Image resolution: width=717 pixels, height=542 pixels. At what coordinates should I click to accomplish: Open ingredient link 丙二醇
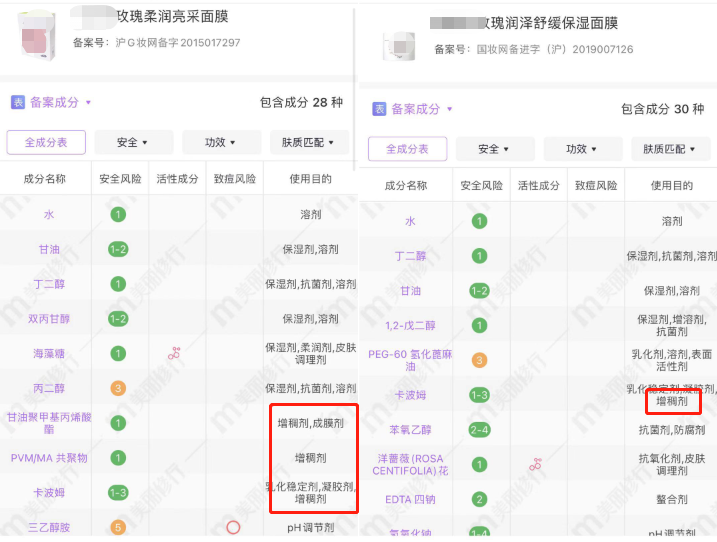click(x=49, y=388)
